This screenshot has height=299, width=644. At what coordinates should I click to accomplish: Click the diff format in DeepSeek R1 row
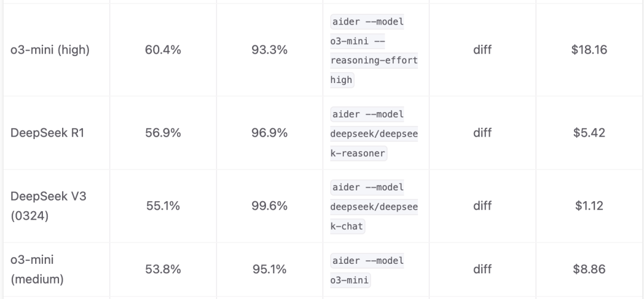[482, 133]
